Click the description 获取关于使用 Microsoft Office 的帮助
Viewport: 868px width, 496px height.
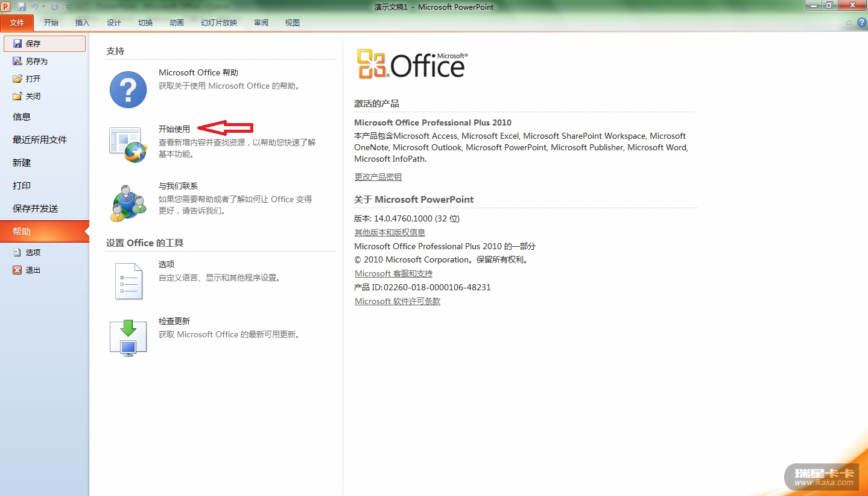229,86
